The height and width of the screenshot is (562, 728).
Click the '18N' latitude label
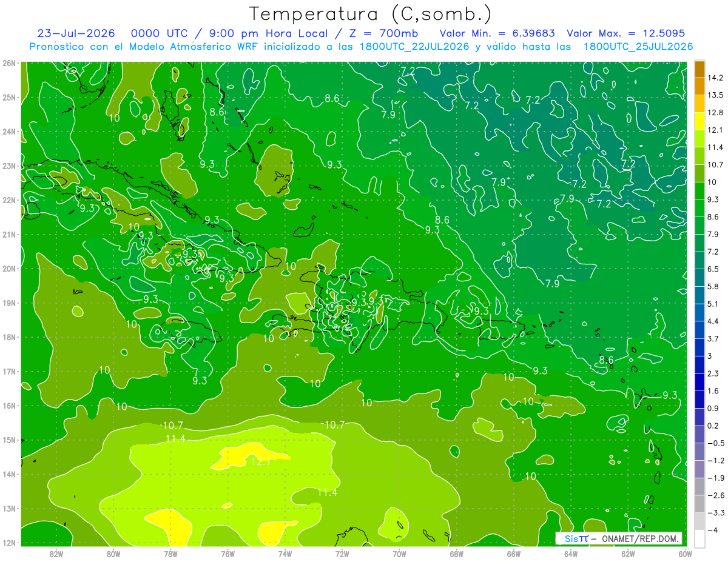8,337
